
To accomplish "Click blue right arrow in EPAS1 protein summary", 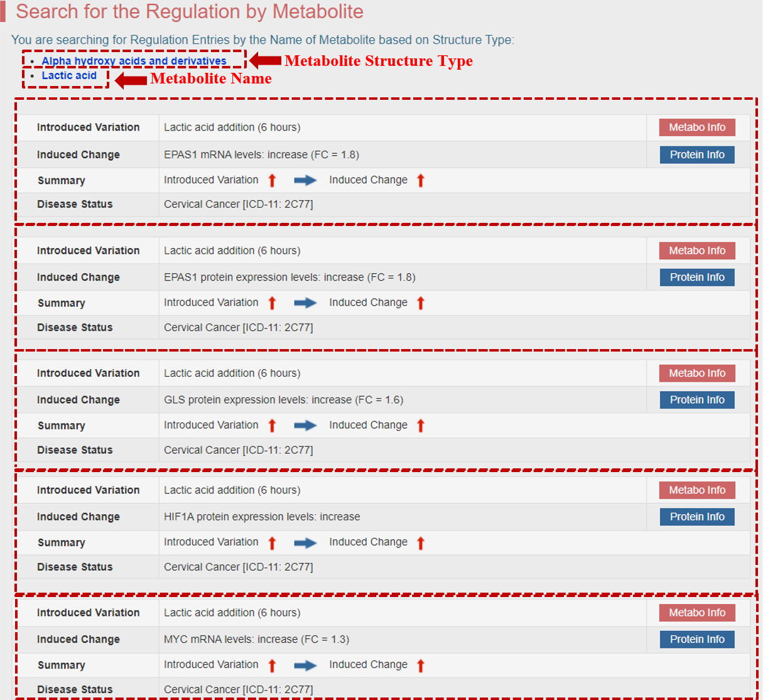I will (x=305, y=303).
